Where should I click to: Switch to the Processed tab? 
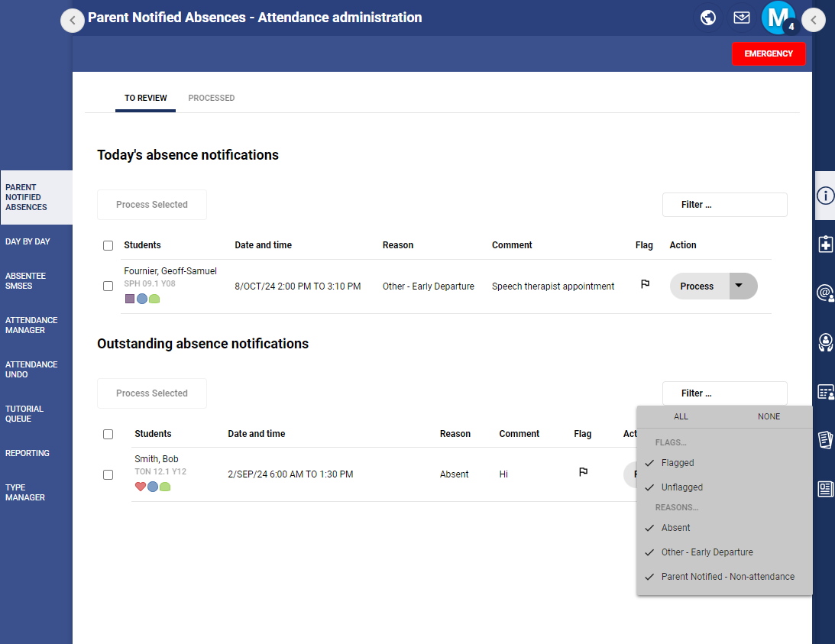(211, 98)
